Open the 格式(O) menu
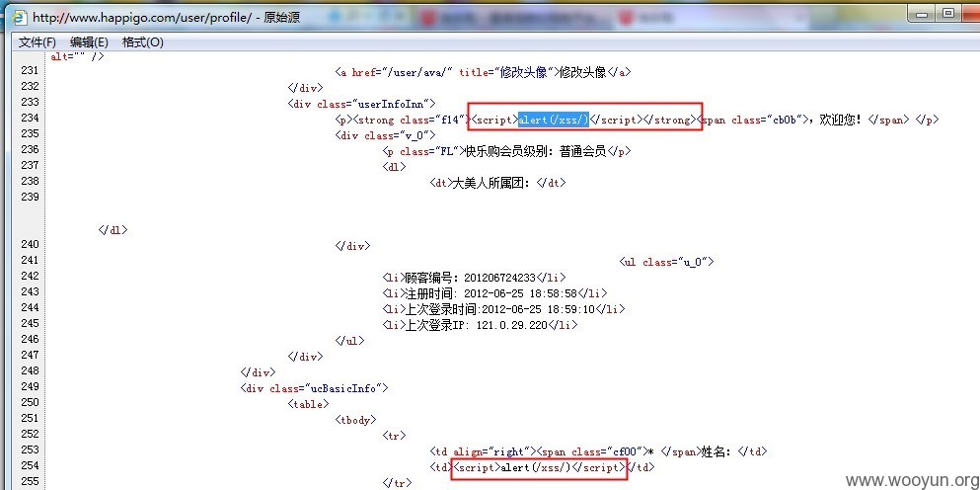Image resolution: width=980 pixels, height=490 pixels. (142, 41)
